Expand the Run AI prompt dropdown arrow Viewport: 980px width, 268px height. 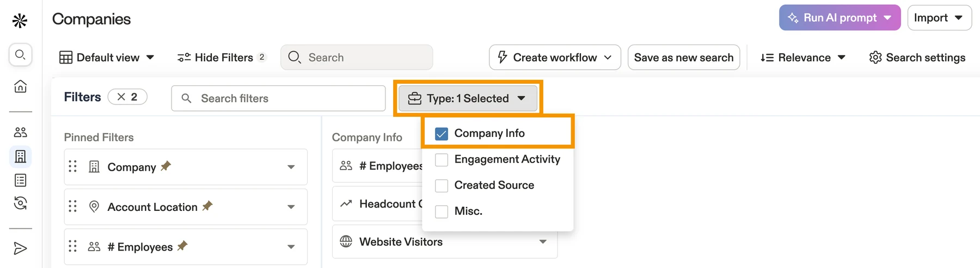click(887, 18)
